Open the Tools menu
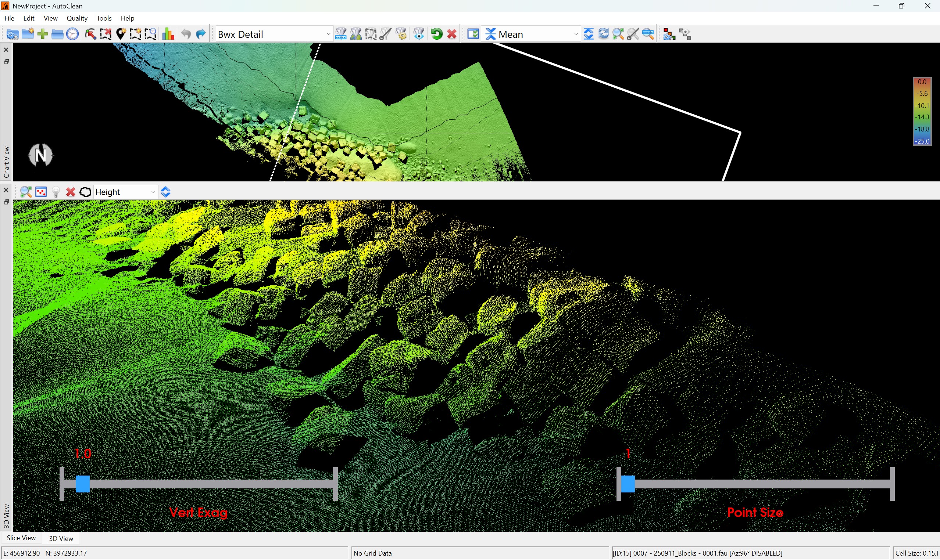The width and height of the screenshot is (940, 560). click(x=104, y=18)
